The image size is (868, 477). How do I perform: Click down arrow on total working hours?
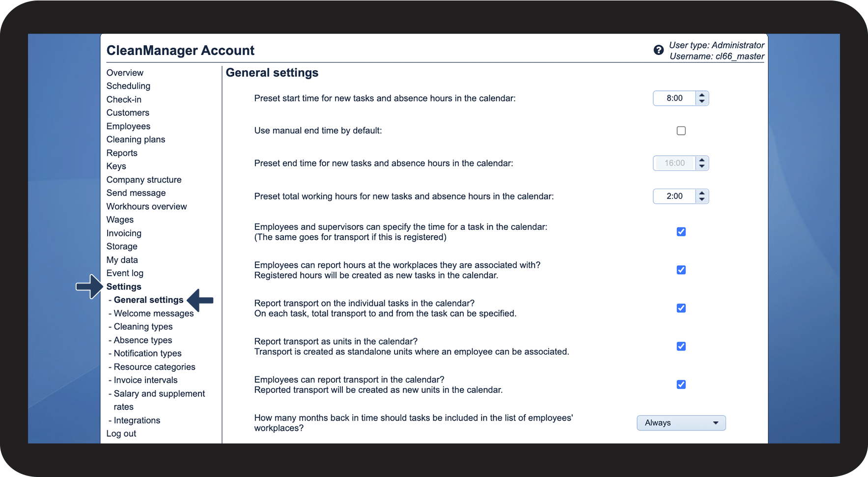702,199
